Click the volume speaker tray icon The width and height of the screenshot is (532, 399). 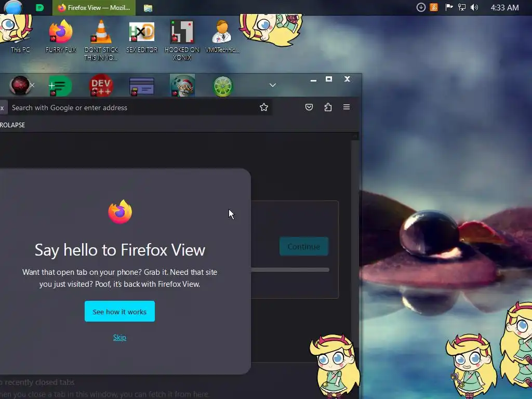474,7
